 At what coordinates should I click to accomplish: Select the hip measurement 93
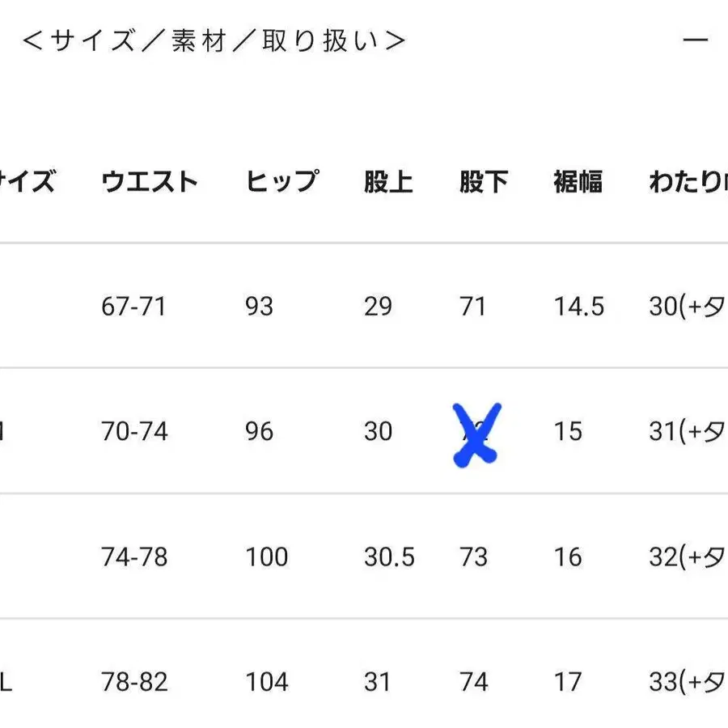point(257,307)
